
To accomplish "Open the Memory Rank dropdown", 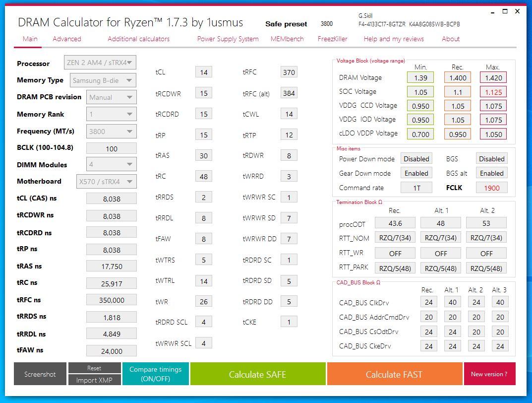I will click(x=111, y=114).
